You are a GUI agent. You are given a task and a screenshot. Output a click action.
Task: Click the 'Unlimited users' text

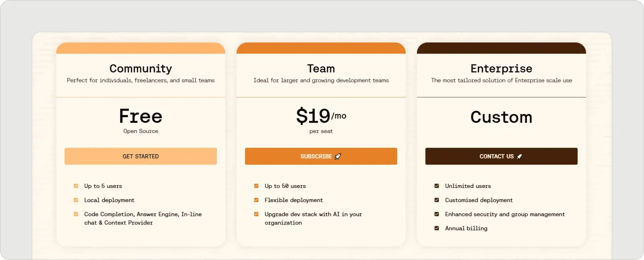tap(468, 186)
